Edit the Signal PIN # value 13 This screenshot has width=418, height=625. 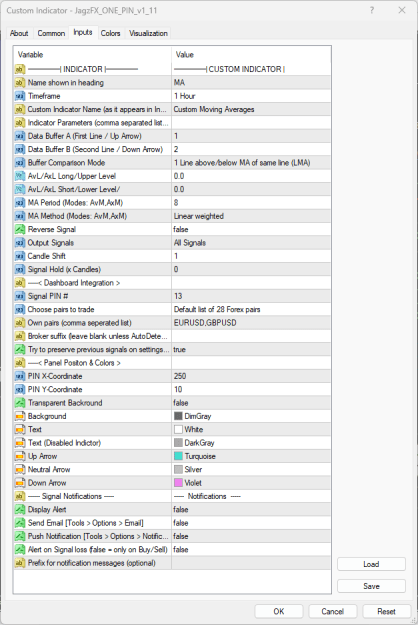tap(251, 296)
